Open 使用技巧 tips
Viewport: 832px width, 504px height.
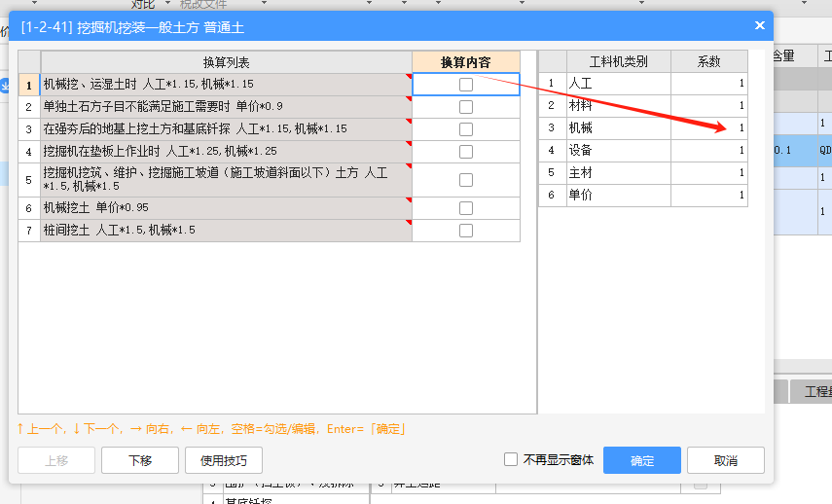223,460
